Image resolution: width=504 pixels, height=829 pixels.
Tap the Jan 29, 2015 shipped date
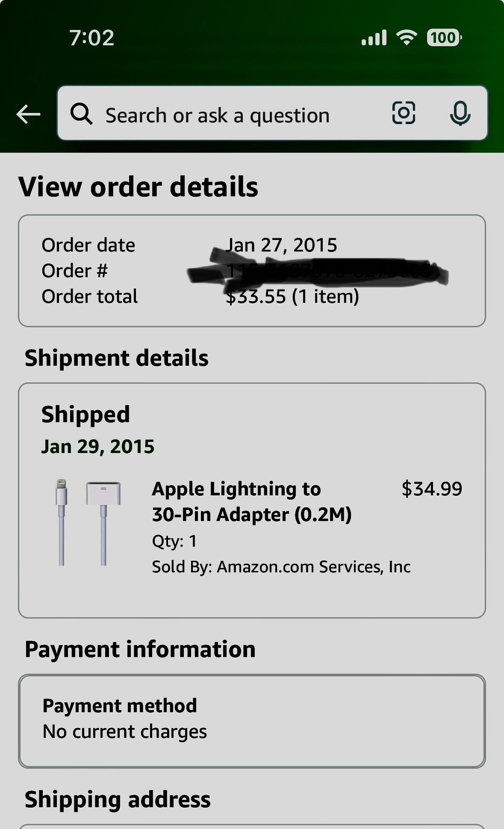[x=98, y=447]
